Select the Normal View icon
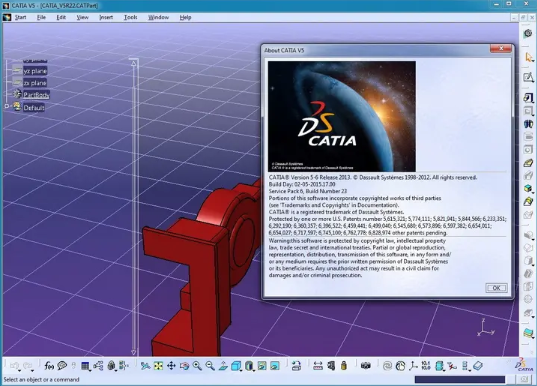 [223, 366]
